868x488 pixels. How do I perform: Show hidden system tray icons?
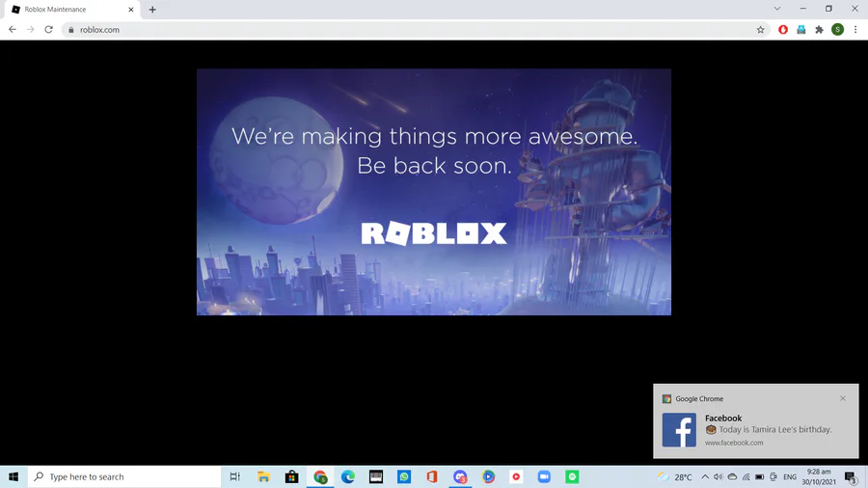pyautogui.click(x=705, y=476)
